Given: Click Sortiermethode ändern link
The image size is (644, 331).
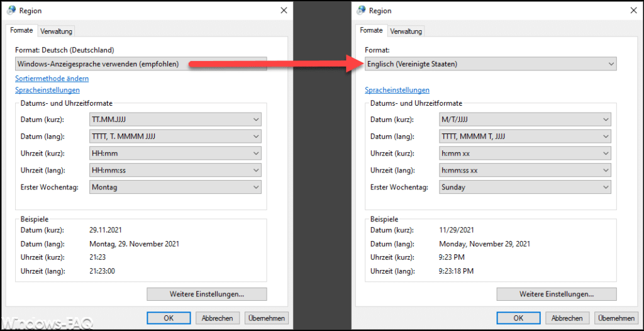Looking at the screenshot, I should pos(52,78).
